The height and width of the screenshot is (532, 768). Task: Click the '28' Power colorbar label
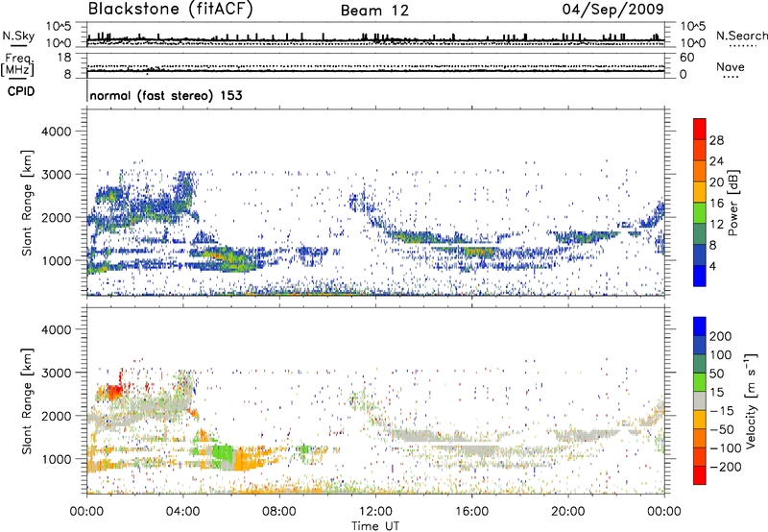tap(716, 140)
